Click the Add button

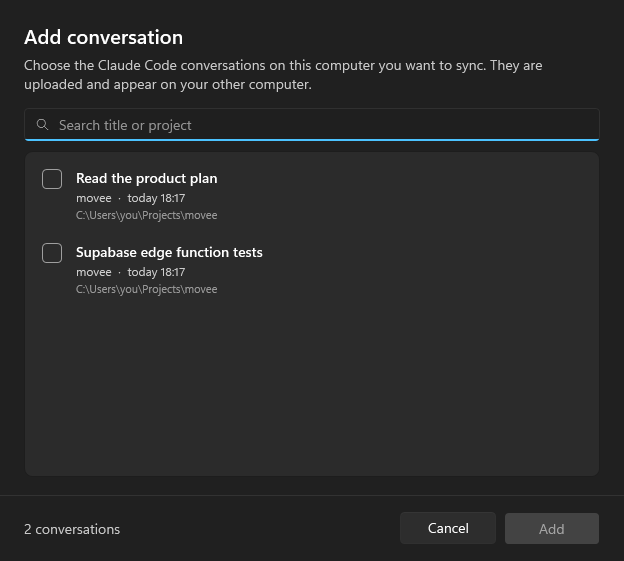point(552,528)
